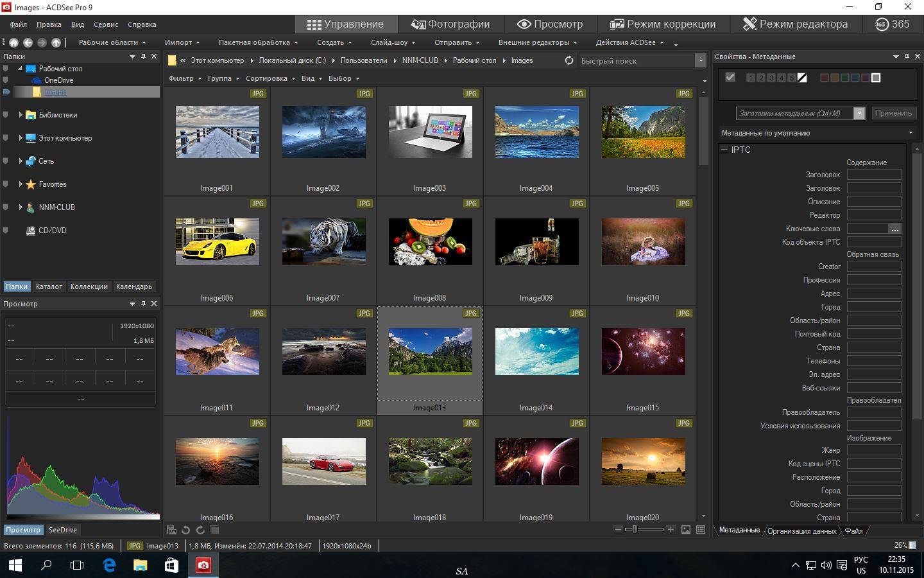Open the Сервис menu
This screenshot has height=578, width=924.
pyautogui.click(x=106, y=24)
